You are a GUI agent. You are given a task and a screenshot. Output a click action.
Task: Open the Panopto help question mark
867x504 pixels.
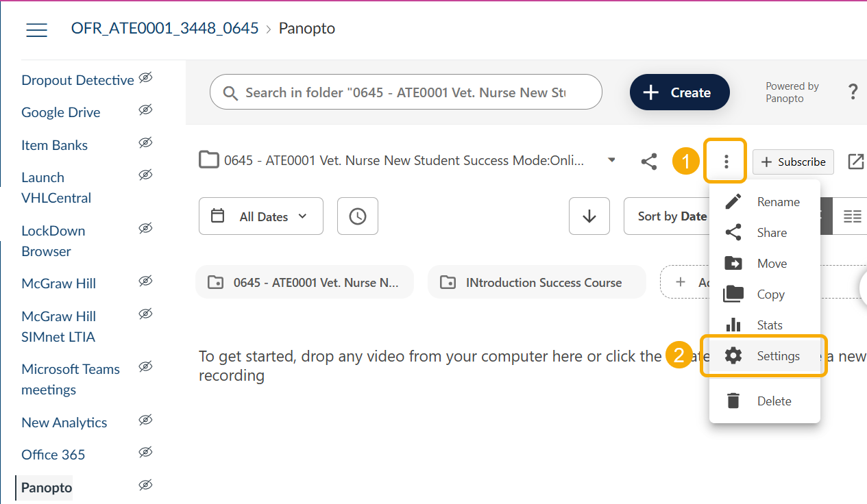click(853, 92)
